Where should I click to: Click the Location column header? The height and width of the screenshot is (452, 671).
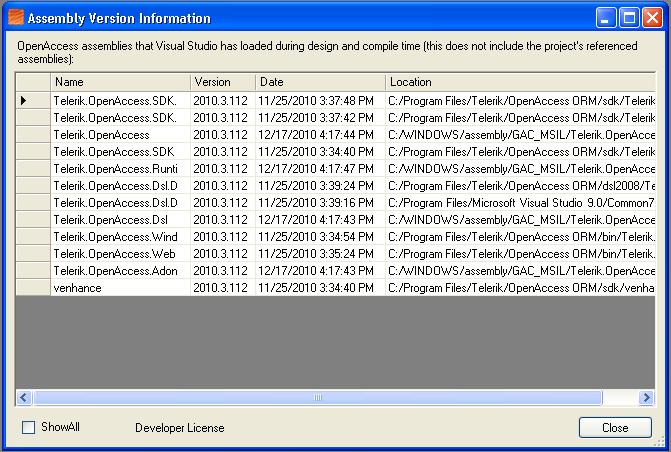pos(520,82)
